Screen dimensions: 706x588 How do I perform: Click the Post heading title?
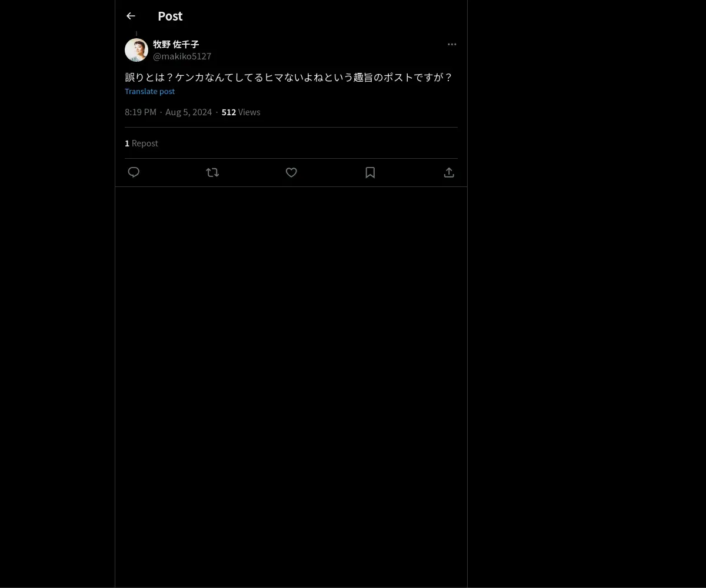[x=170, y=16]
